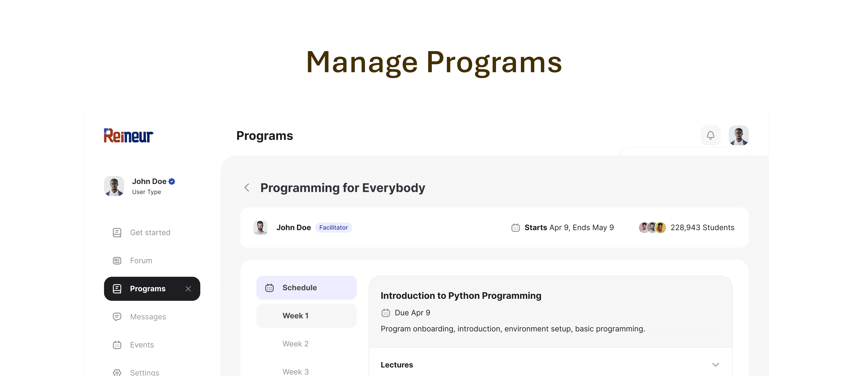Click the Lectures section label
This screenshot has width=868, height=376.
[397, 365]
